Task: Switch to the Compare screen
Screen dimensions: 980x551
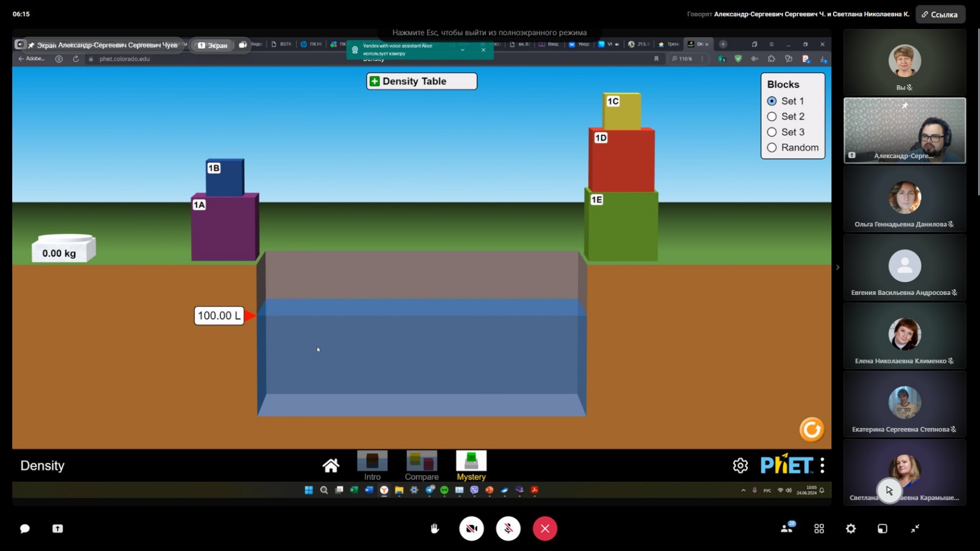Action: [421, 466]
